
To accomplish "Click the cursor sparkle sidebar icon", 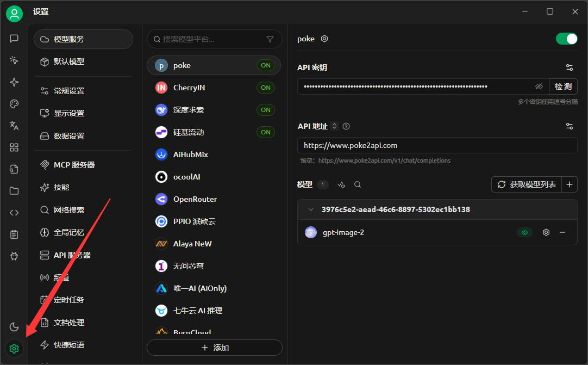I will coord(14,60).
